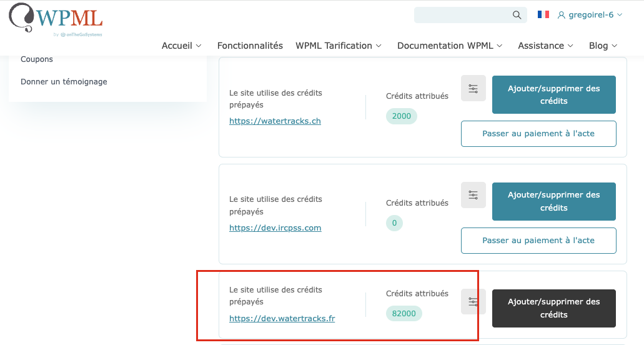Open the https://watertracks.ch link

click(275, 121)
